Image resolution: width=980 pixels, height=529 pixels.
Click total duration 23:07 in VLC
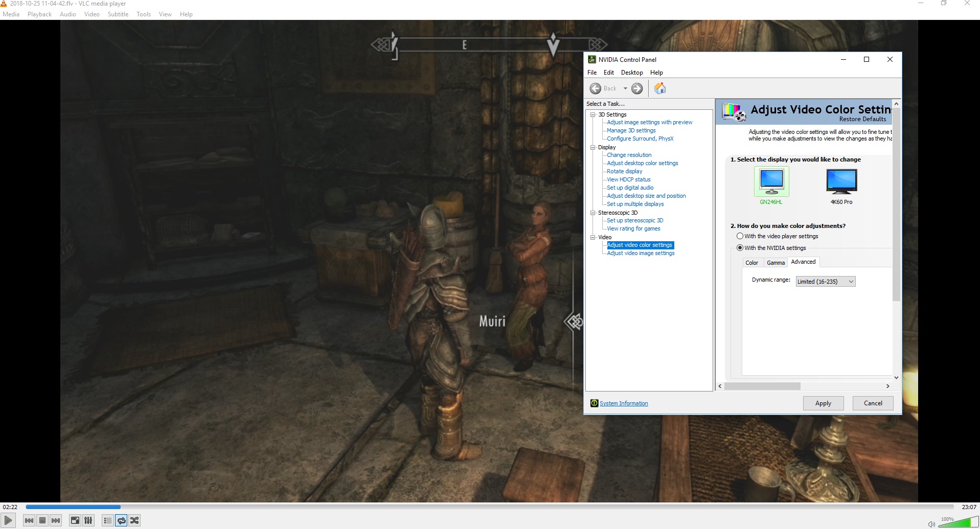click(969, 507)
